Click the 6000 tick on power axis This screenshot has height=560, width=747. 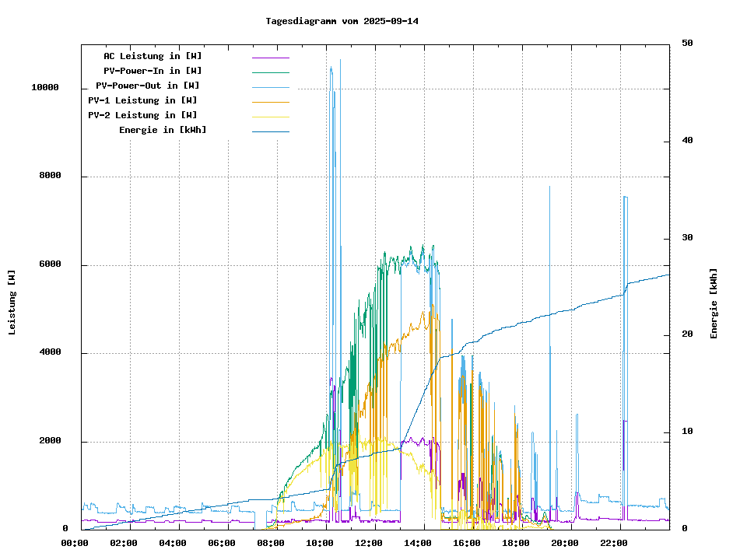click(50, 264)
